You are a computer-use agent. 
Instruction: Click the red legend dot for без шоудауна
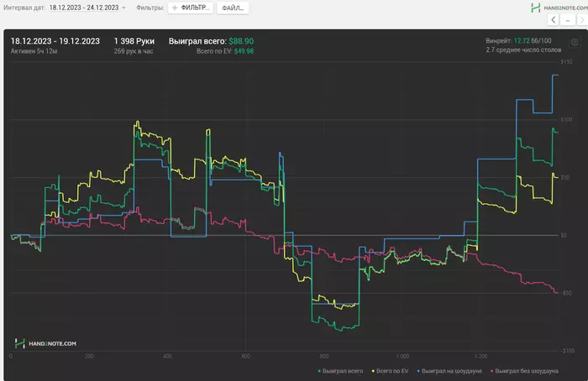pos(492,369)
